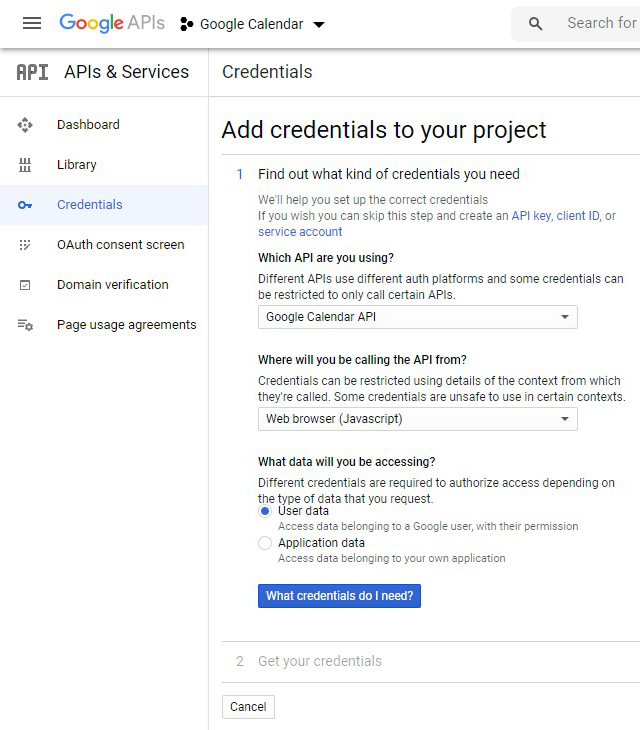Click the Page usage agreements icon
The width and height of the screenshot is (640, 730).
point(26,325)
